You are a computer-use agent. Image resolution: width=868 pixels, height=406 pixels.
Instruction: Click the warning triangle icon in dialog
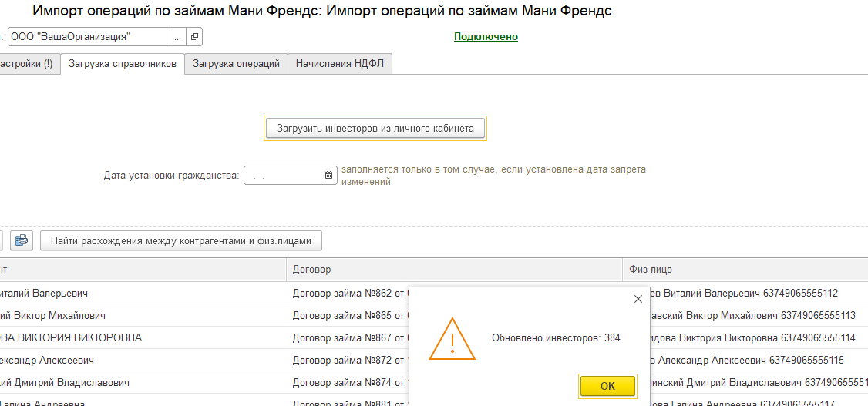tap(452, 338)
